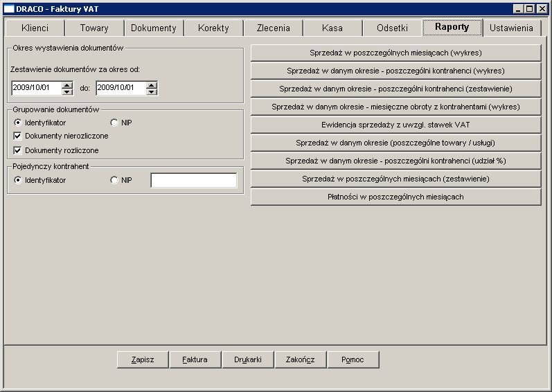Toggle Dokumenty rozliczone checkbox
This screenshot has width=552, height=392.
point(56,150)
